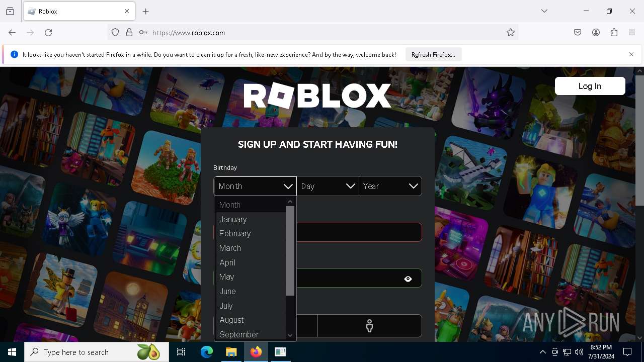Click the Refresh Firefox button
The height and width of the screenshot is (362, 644).
[x=433, y=54]
